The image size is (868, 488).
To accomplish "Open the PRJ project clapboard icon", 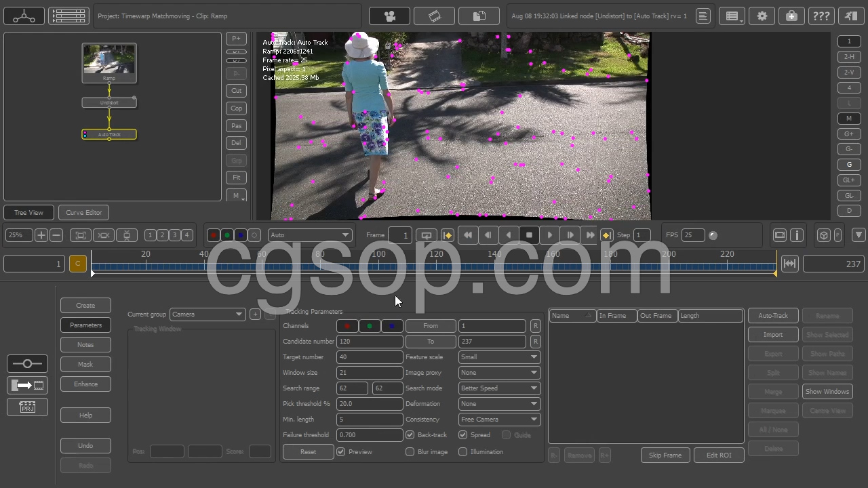I will coord(27,407).
